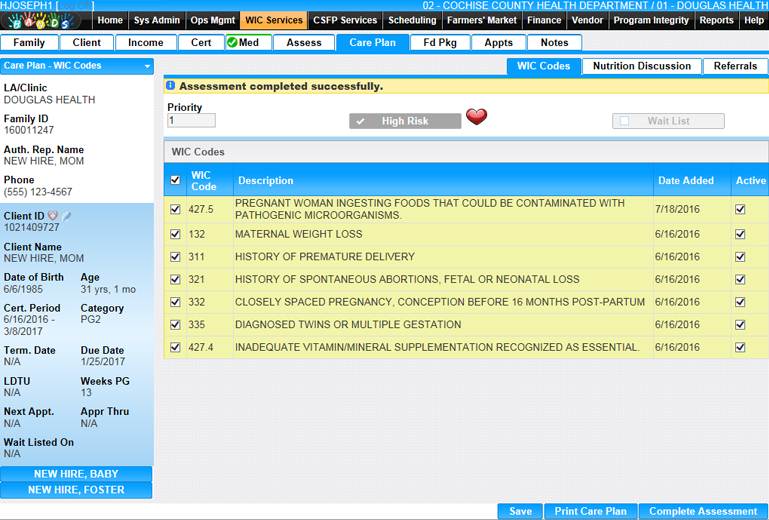
Task: Click the pencil edit icon beside Client ID
Action: (66, 216)
